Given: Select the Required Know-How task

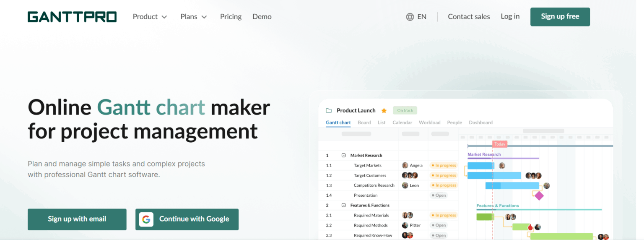Looking at the screenshot, I should 373,235.
